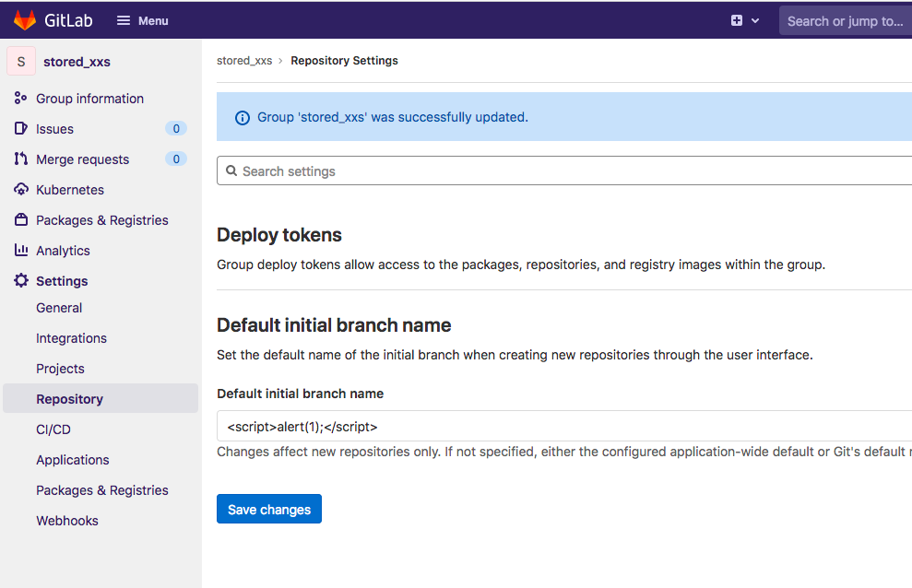This screenshot has height=588, width=912.
Task: Go to CI/CD settings
Action: point(53,429)
